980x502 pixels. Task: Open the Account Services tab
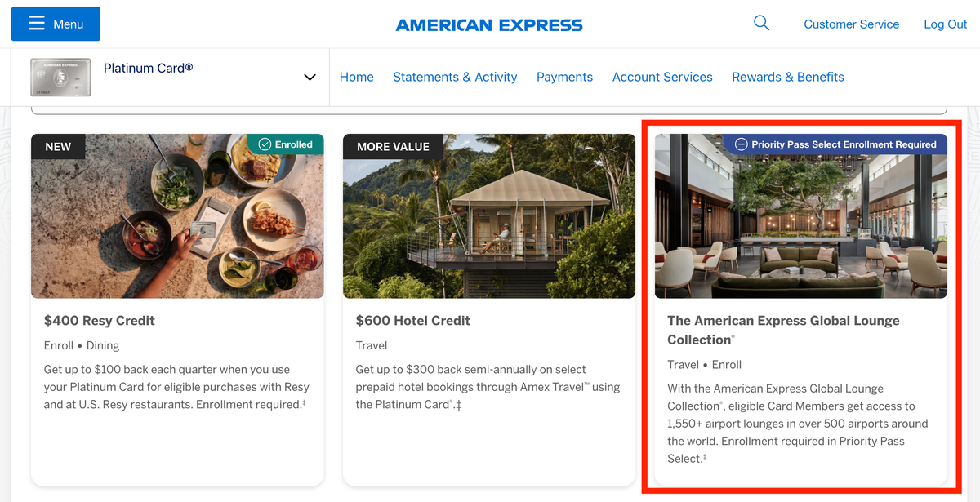(662, 77)
